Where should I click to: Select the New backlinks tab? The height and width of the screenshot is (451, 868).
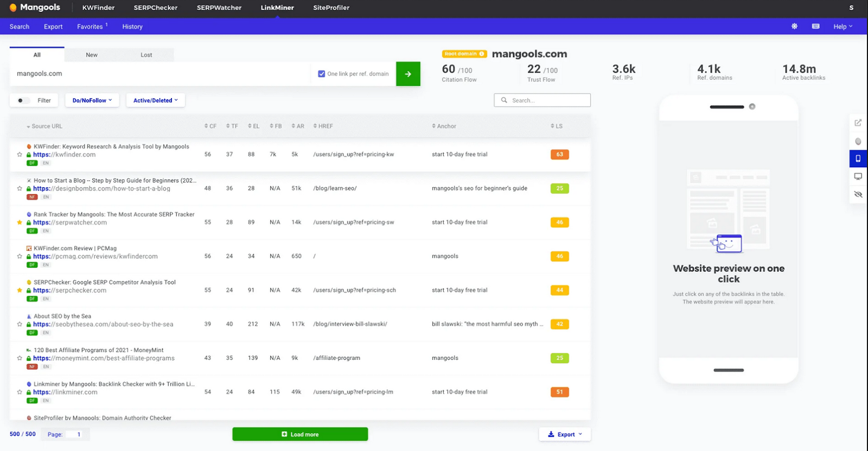(92, 55)
